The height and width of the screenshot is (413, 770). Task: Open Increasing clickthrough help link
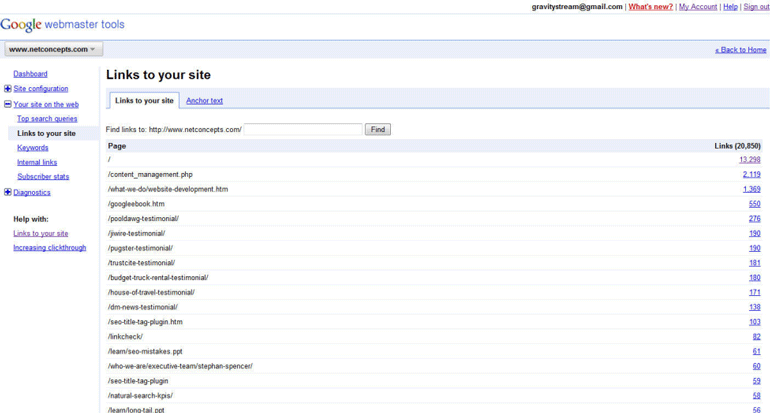tap(50, 248)
